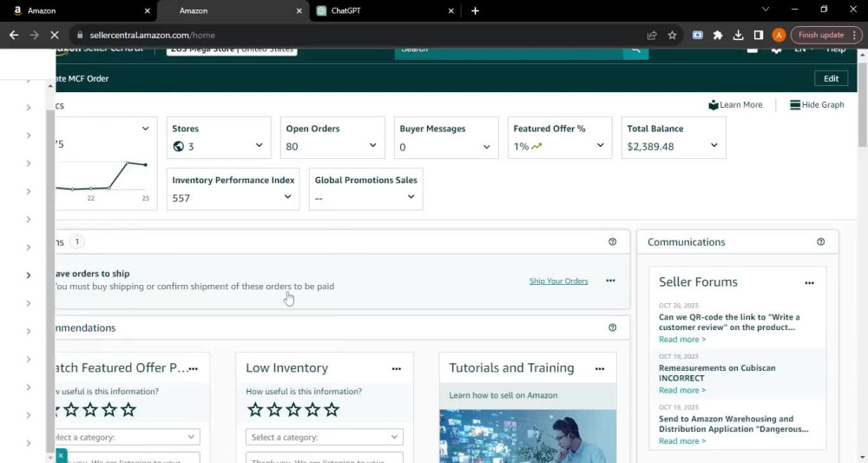Switch to the ChatGPT tab
Image resolution: width=868 pixels, height=463 pixels.
[383, 10]
